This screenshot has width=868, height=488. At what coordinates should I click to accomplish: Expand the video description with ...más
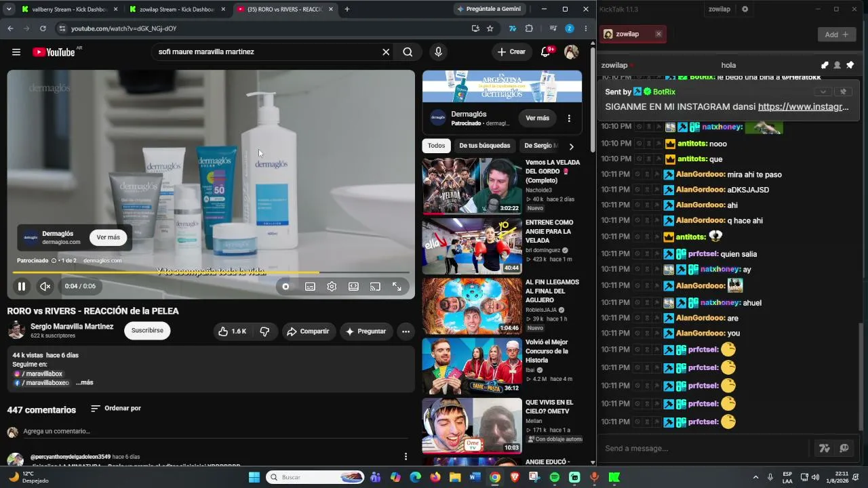coord(85,383)
